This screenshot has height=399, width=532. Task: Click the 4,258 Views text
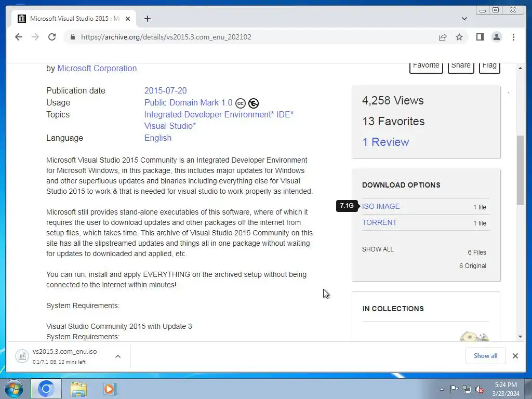(393, 100)
